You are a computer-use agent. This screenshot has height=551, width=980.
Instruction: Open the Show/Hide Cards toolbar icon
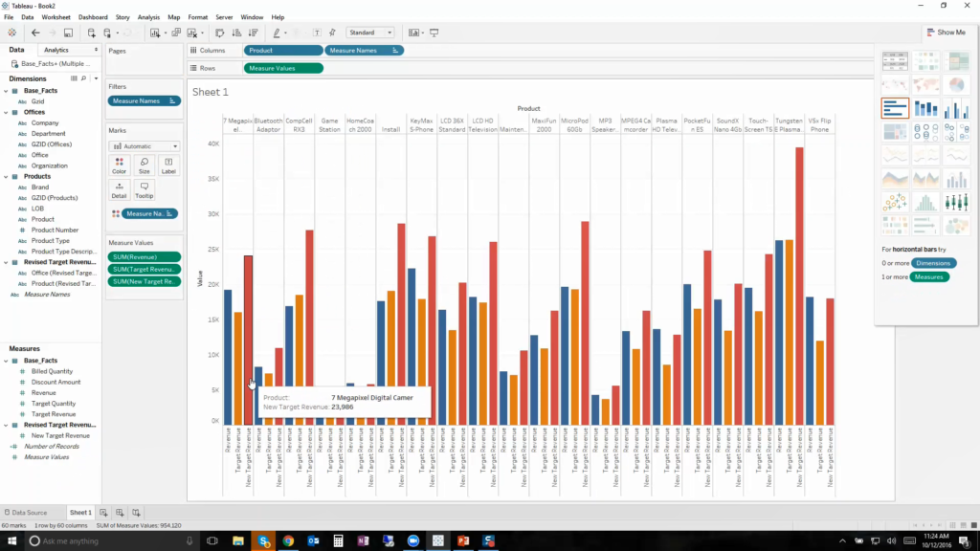413,33
